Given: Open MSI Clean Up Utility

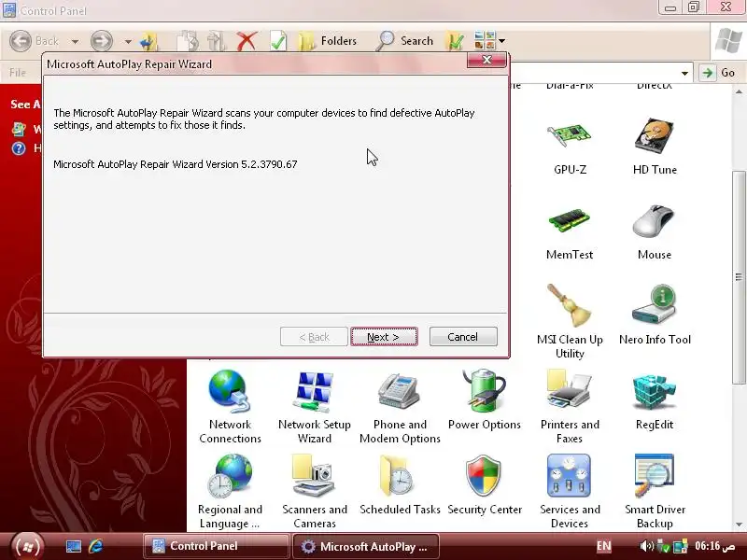Looking at the screenshot, I should point(570,321).
